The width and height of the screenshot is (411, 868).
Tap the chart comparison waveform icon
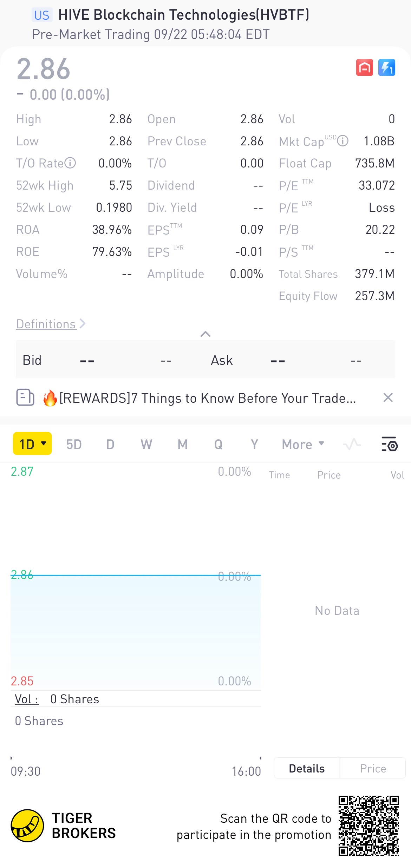coord(352,444)
